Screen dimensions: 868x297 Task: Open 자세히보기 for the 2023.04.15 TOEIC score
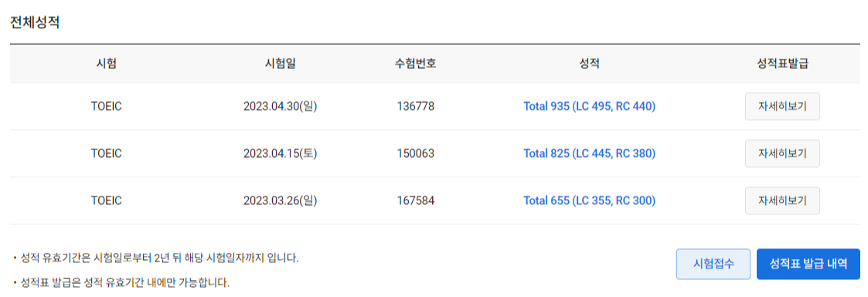tap(782, 153)
